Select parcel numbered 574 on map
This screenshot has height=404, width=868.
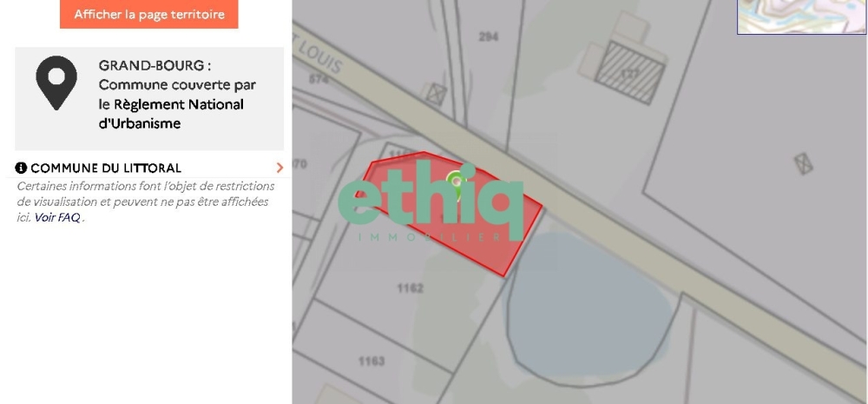pyautogui.click(x=319, y=80)
